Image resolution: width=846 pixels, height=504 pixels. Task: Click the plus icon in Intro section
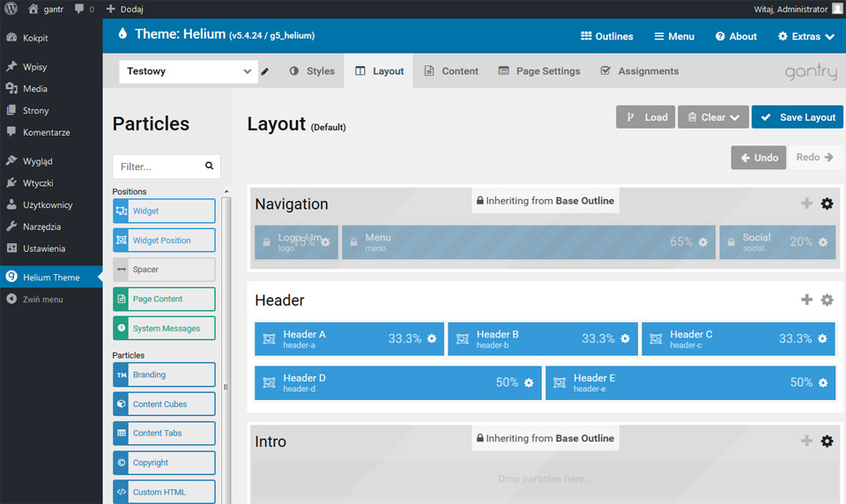(806, 441)
